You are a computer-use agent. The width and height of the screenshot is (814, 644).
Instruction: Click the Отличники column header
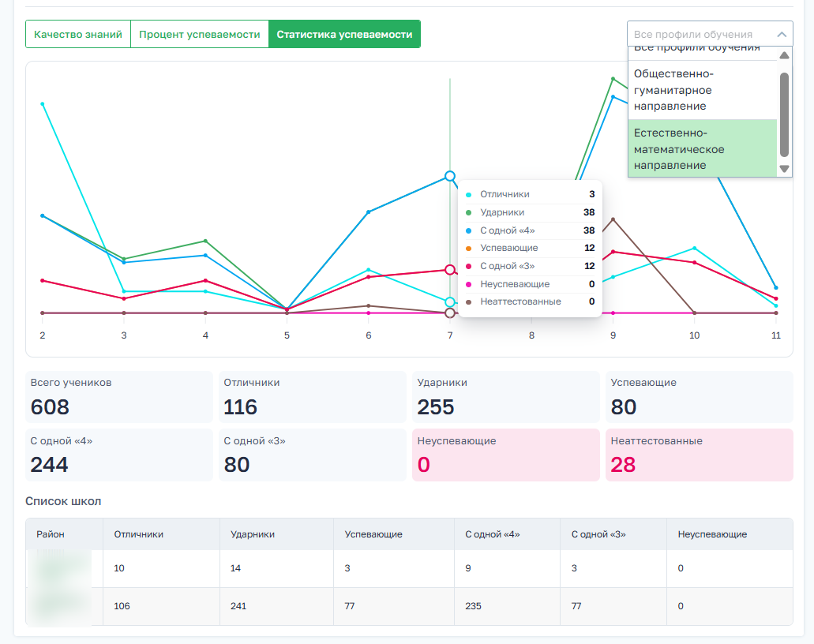139,534
